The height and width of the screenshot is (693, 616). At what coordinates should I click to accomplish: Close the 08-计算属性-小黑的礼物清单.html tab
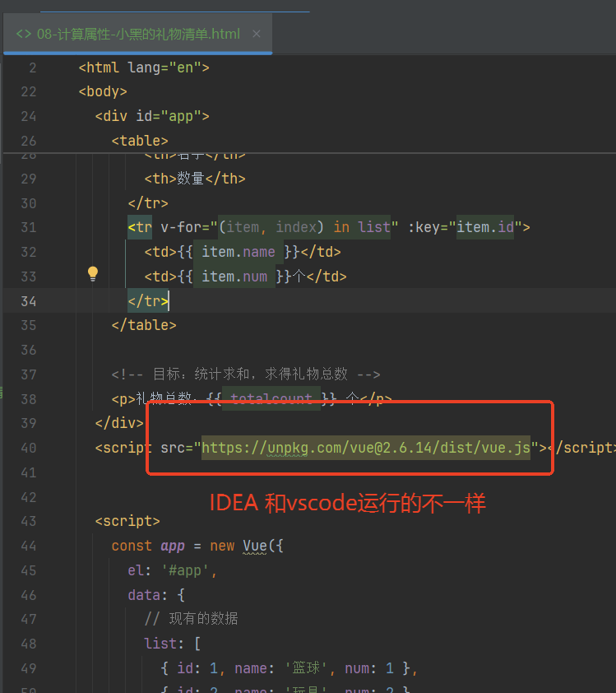click(256, 34)
